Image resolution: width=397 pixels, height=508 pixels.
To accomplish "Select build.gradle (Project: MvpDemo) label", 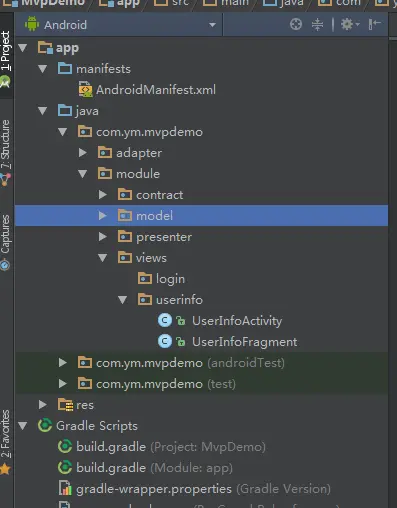I will coord(171,447).
